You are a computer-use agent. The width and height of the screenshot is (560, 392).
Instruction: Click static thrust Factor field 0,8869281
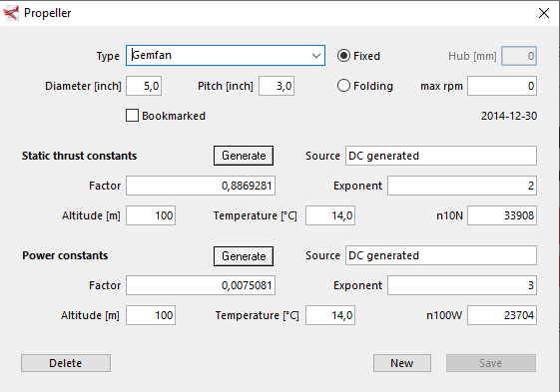tap(201, 186)
